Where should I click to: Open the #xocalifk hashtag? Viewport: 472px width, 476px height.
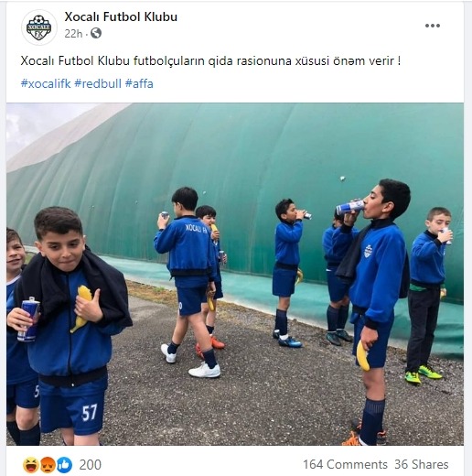(46, 83)
